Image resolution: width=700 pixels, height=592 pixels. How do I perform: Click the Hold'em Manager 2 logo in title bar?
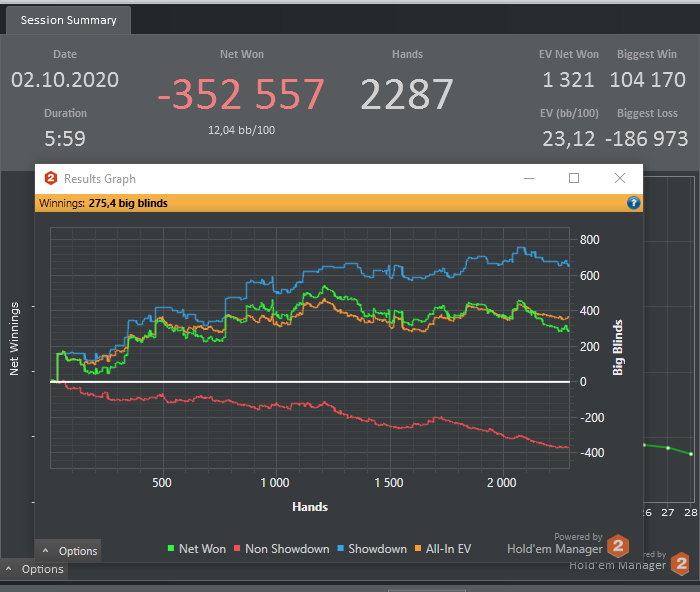51,178
